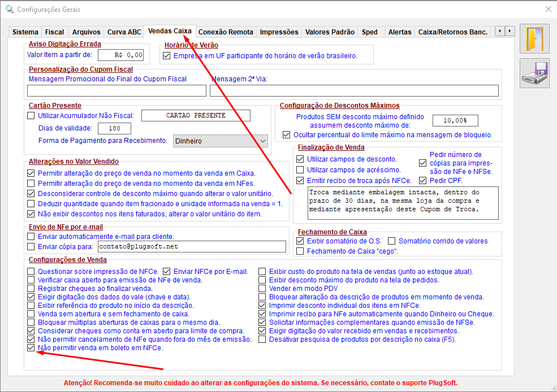Enable Utilizar Acumulador Não Fiscal
The height and width of the screenshot is (392, 557).
(x=31, y=115)
